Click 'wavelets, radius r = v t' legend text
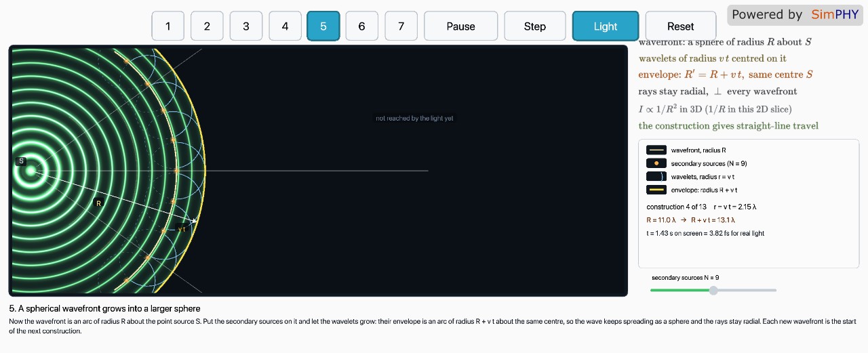Screen dimensions: 868x353 703,177
